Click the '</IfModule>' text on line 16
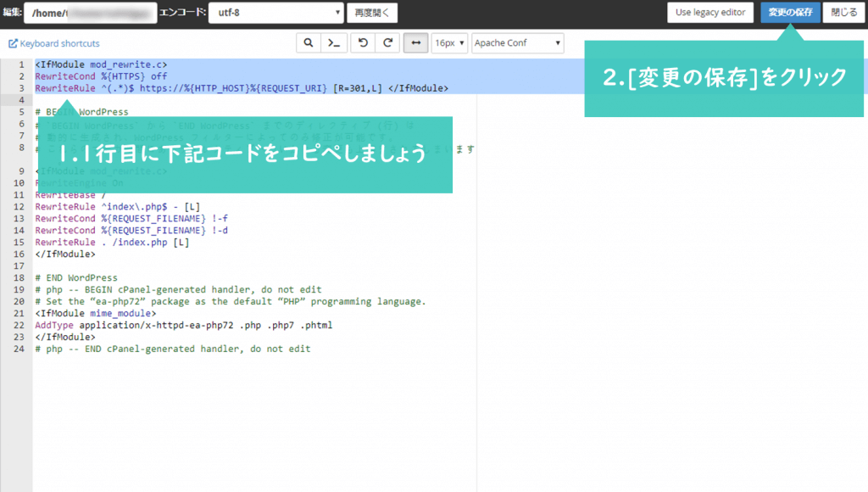 coord(64,254)
